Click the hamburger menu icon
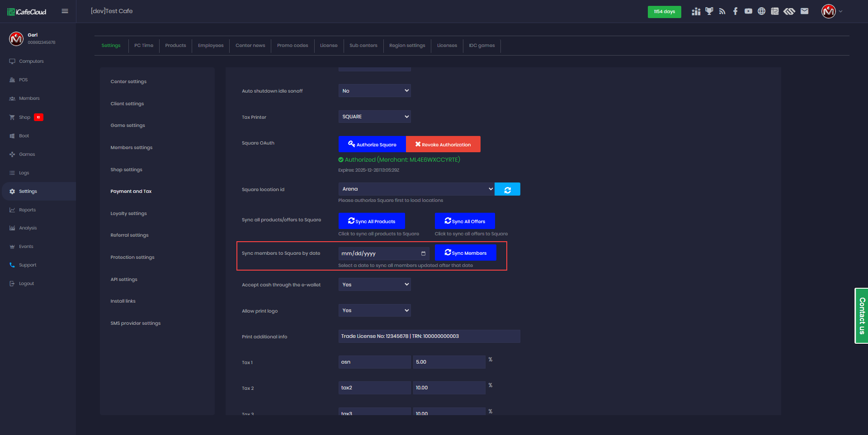 pos(65,11)
